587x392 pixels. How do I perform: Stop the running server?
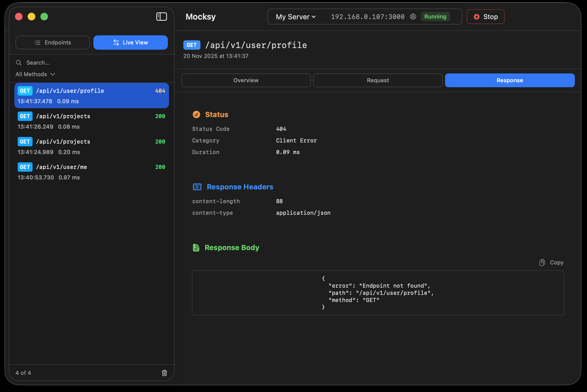click(485, 17)
